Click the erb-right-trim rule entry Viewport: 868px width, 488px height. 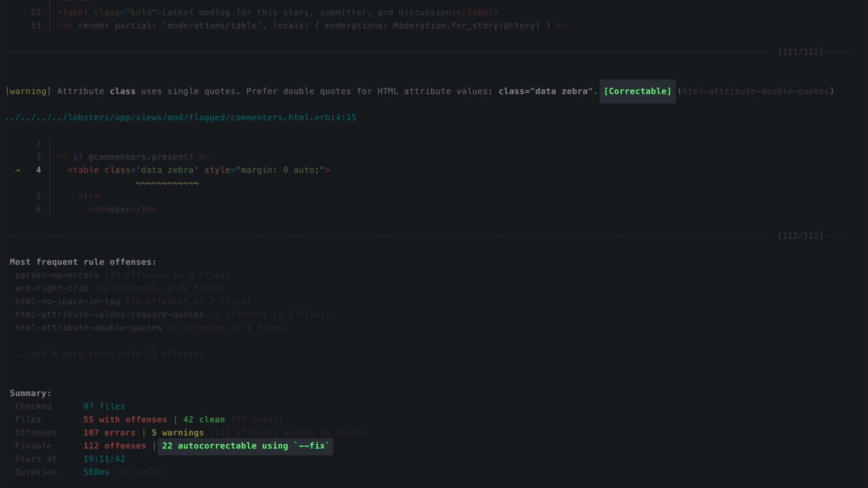tap(52, 288)
